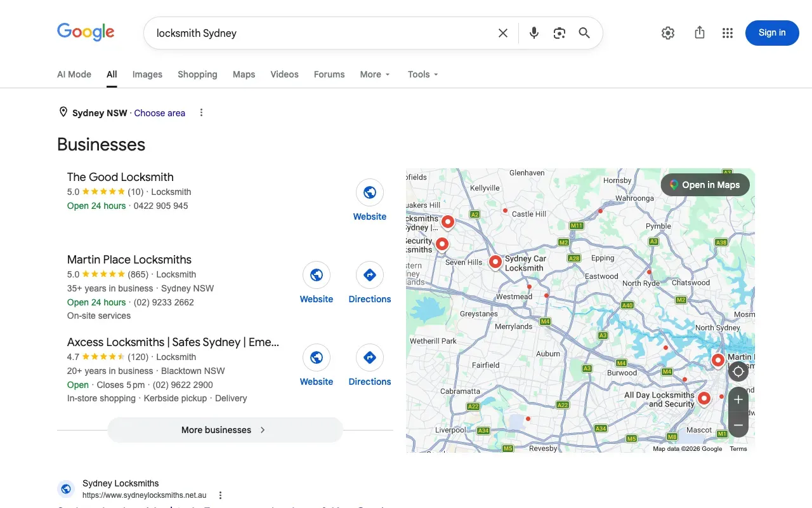Switch to Videos tab
This screenshot has width=812, height=508.
click(284, 74)
